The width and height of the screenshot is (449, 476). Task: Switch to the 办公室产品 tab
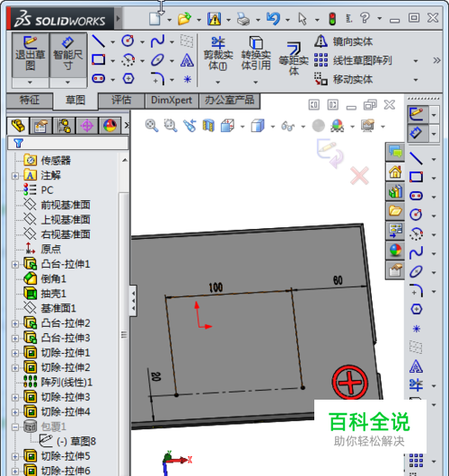[229, 101]
